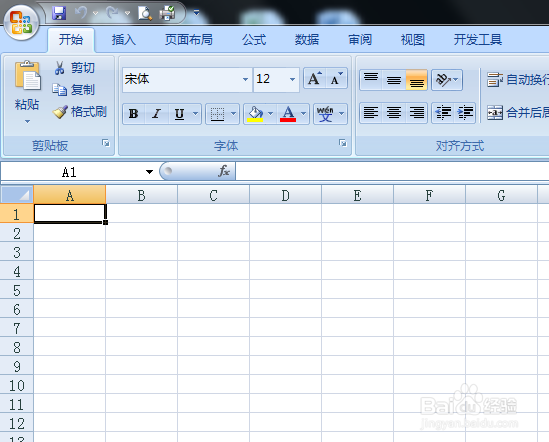The image size is (549, 442).
Task: Set bottom vertical alignment
Action: click(416, 80)
